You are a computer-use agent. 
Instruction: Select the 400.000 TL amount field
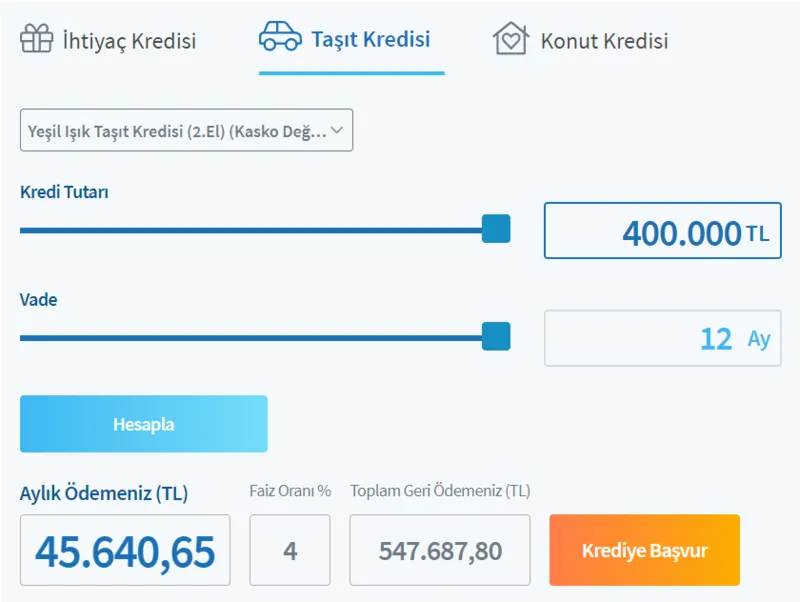[662, 230]
